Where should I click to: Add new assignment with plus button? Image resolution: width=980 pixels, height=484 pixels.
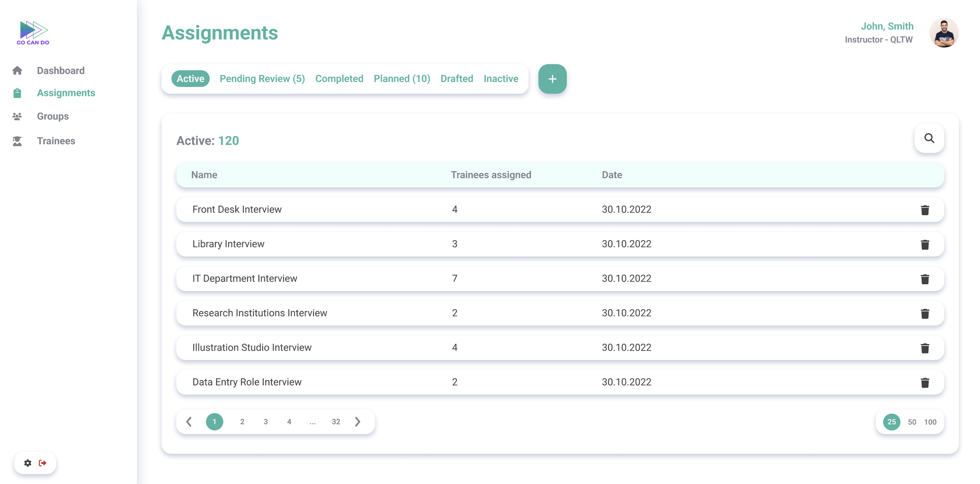coord(552,79)
